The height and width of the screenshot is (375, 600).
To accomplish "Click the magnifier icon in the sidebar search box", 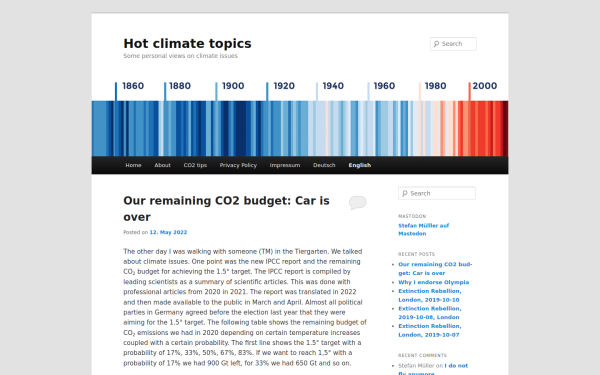I will point(404,194).
